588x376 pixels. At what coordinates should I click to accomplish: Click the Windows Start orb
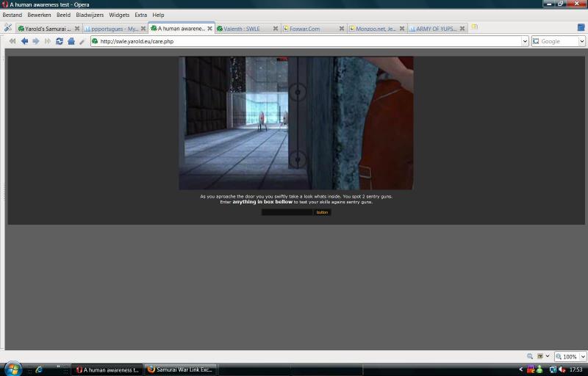(12, 369)
